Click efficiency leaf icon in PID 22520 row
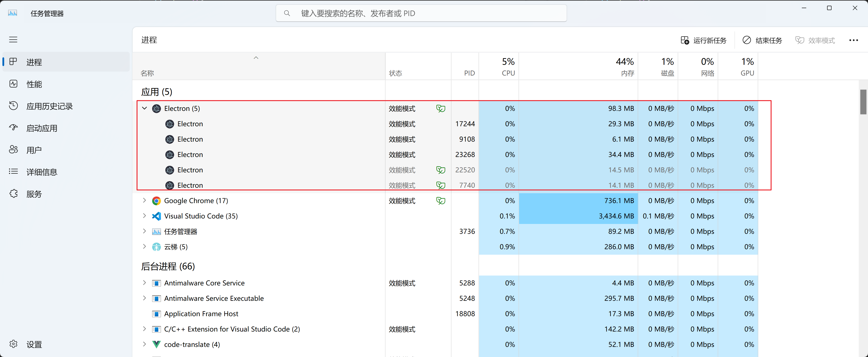Image resolution: width=868 pixels, height=357 pixels. (x=441, y=170)
